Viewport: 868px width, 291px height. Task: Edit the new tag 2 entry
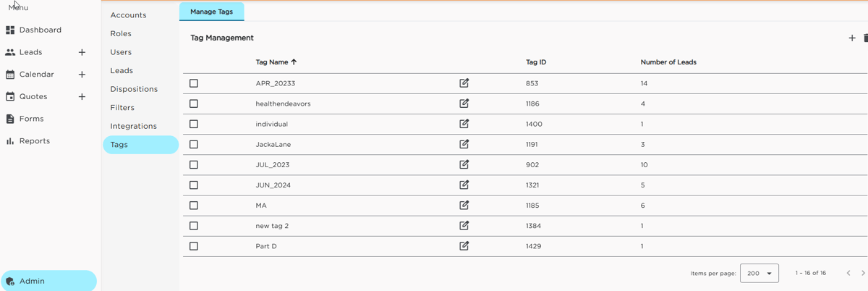(x=464, y=225)
